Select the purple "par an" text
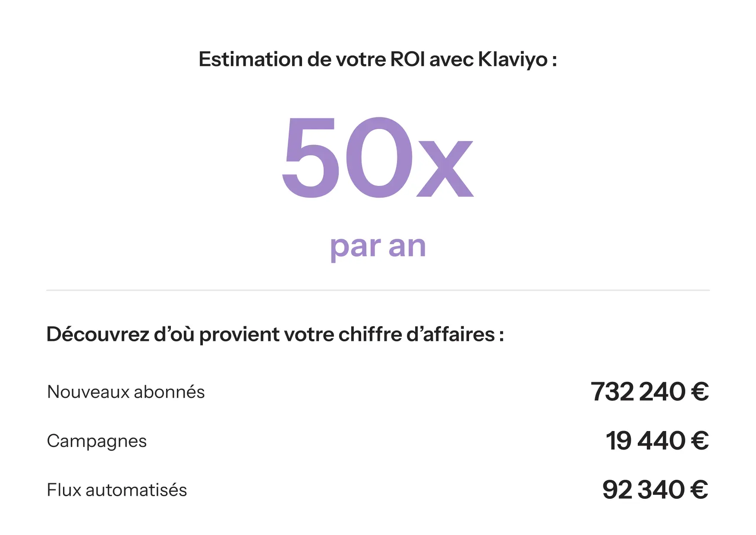756x535 pixels. tap(378, 247)
